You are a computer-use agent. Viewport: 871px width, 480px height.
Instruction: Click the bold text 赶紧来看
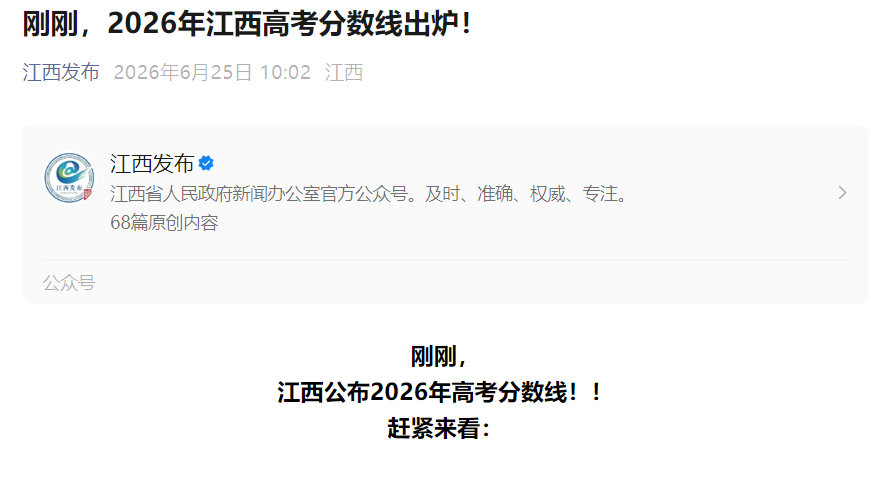point(439,428)
